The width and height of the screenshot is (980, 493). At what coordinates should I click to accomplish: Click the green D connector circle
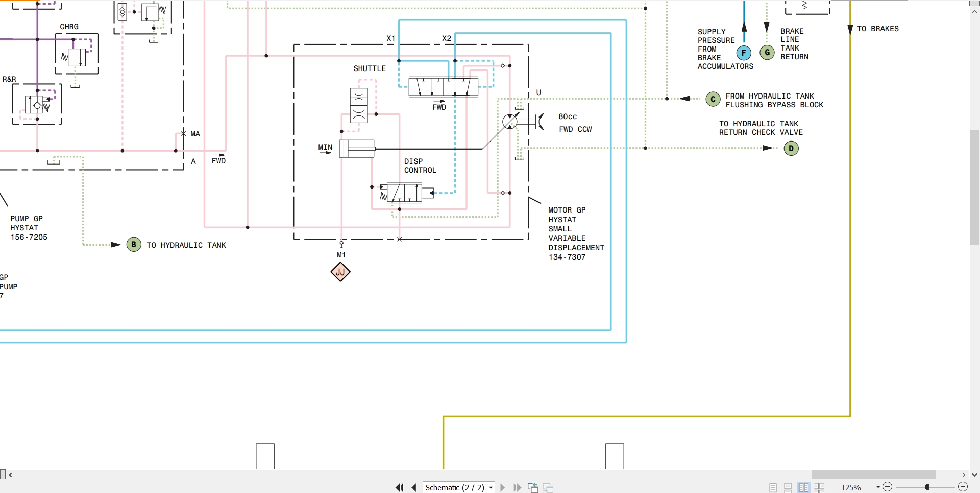click(x=791, y=149)
